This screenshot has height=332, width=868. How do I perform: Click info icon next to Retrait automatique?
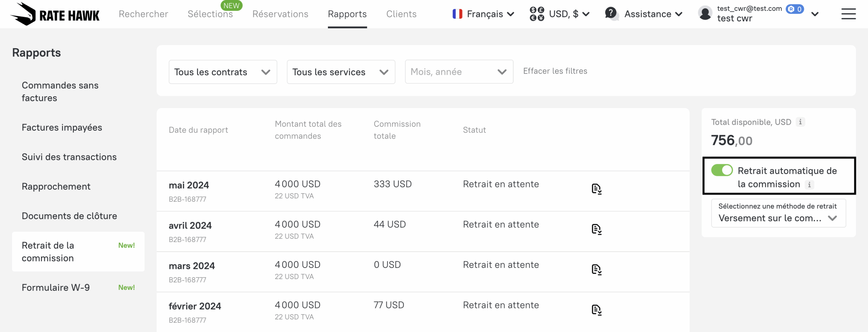click(x=809, y=185)
